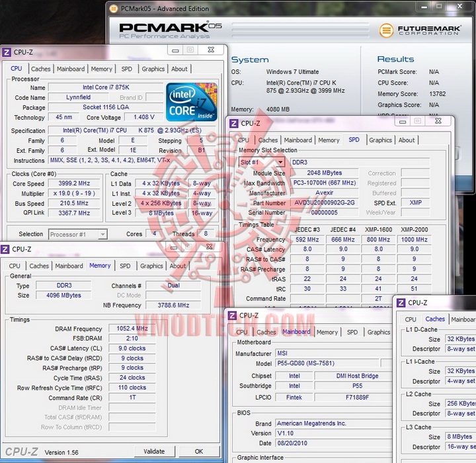Click the LPCIO chip value F71889F
The image size is (476, 463).
pyautogui.click(x=353, y=397)
